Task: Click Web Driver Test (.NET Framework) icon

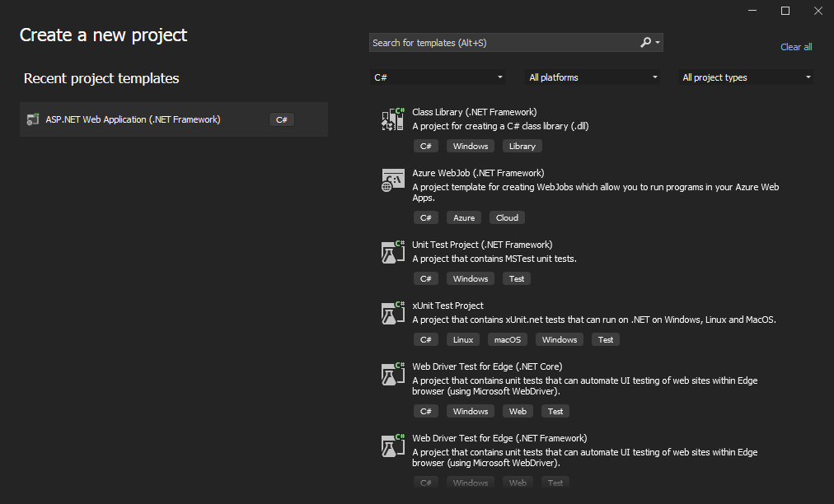Action: pyautogui.click(x=393, y=446)
